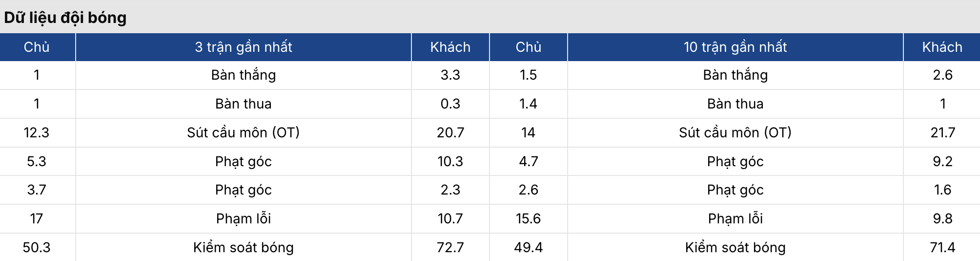Select the 9.8 fouls value cell

point(942,218)
